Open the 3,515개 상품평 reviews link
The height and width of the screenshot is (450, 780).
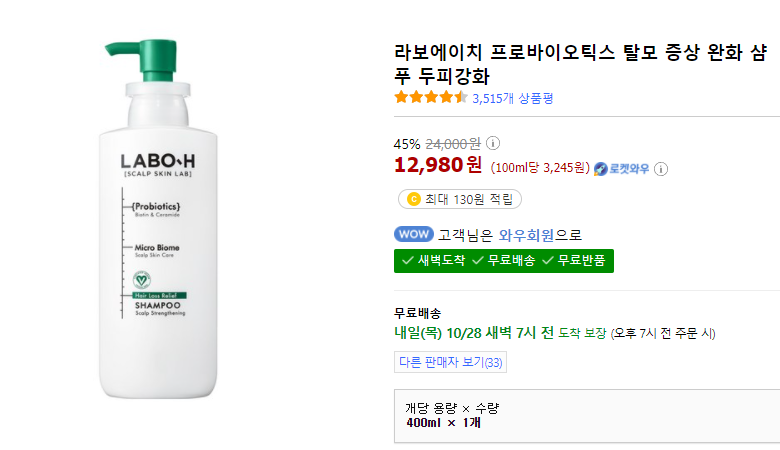[x=512, y=98]
